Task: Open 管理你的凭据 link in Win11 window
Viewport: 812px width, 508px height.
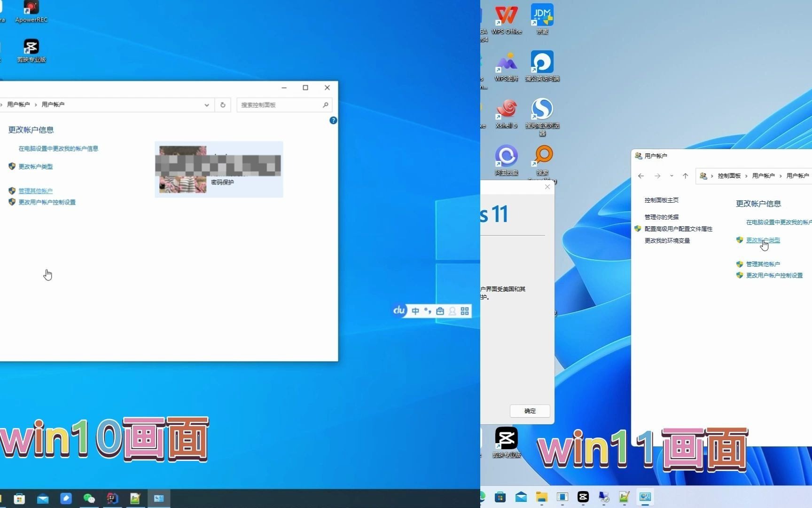Action: click(x=662, y=217)
